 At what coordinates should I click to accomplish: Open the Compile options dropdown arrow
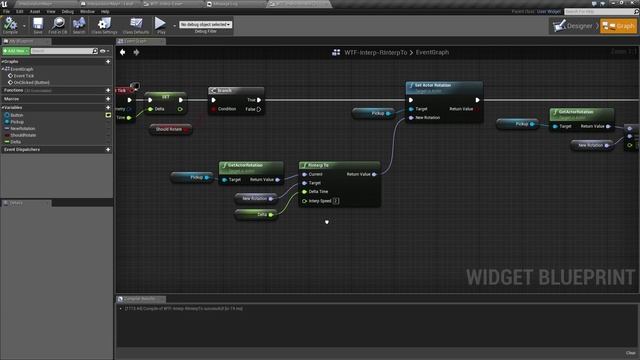click(24, 26)
